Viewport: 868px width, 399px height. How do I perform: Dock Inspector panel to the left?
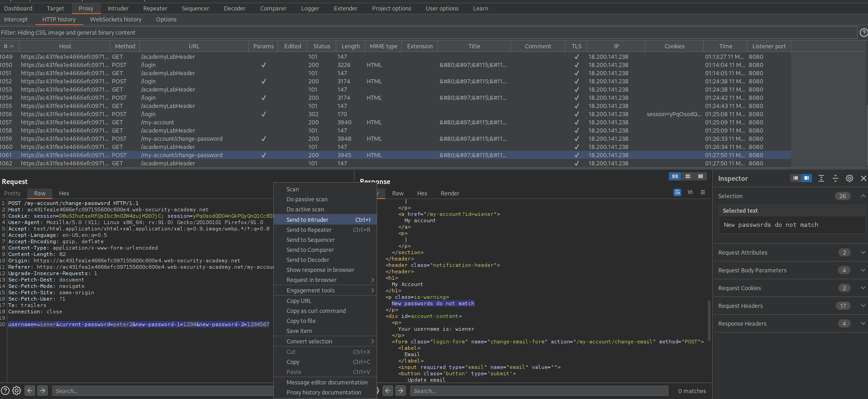point(796,178)
